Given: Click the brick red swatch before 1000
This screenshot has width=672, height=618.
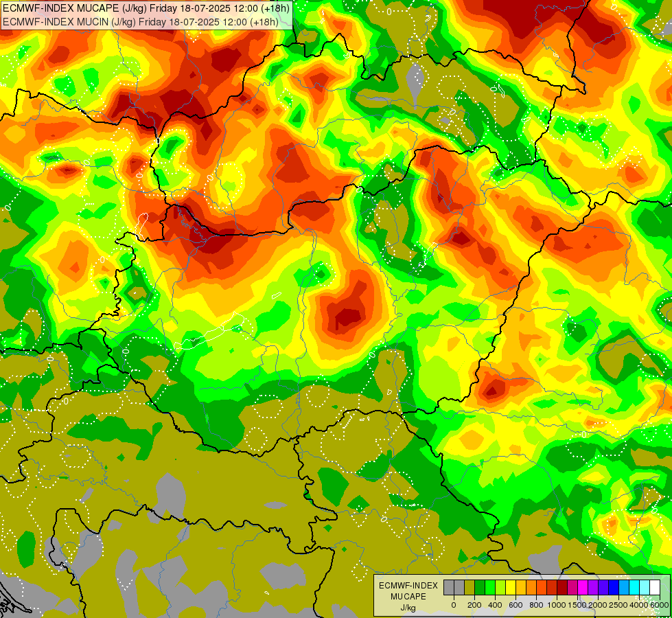Looking at the screenshot, I should click(x=552, y=587).
